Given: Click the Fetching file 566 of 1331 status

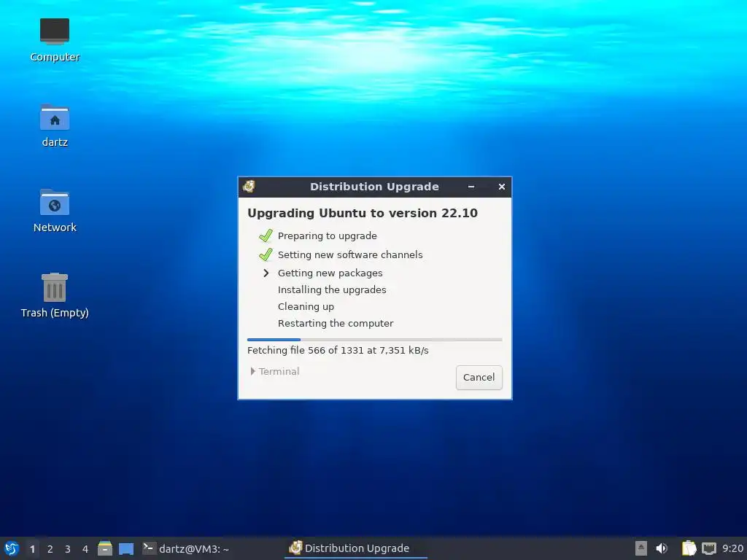Looking at the screenshot, I should coord(338,351).
